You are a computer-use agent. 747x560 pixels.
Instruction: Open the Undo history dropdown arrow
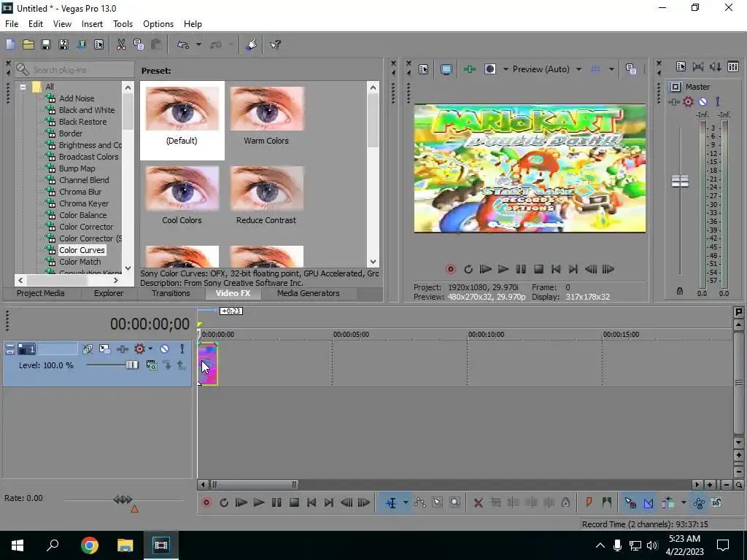[x=198, y=44]
